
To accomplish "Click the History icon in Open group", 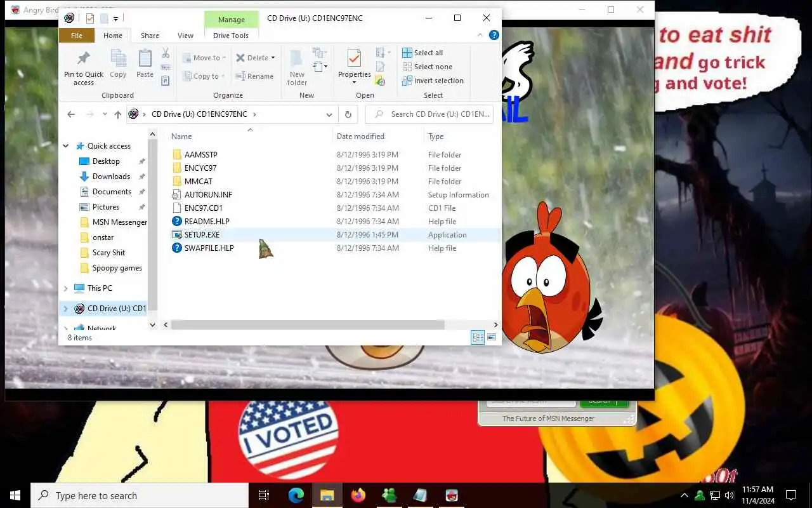I will [x=380, y=81].
